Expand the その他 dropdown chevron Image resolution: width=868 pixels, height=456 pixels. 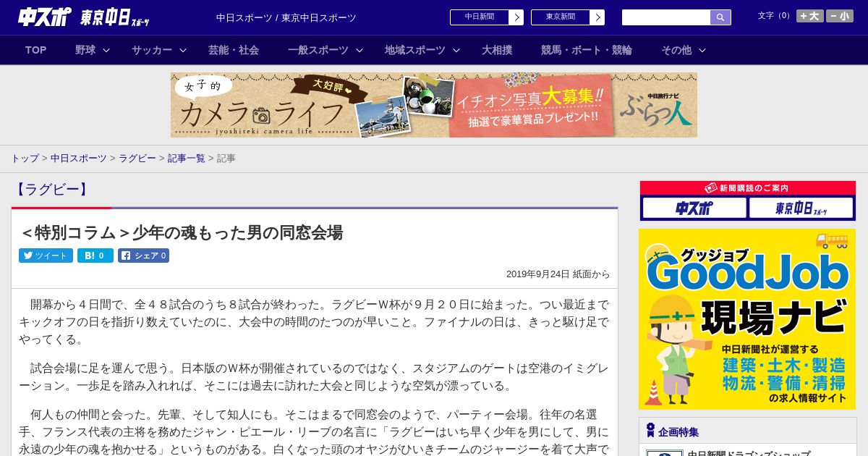(702, 50)
